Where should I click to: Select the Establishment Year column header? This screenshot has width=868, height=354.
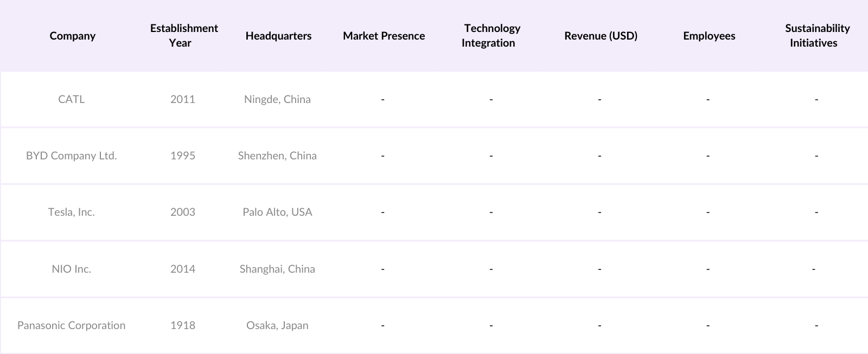tap(184, 36)
